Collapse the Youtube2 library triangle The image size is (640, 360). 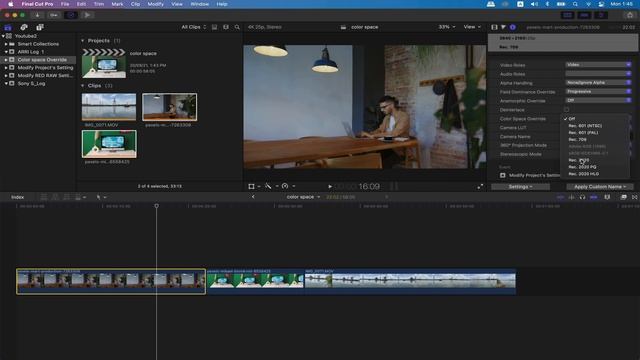tap(3, 36)
